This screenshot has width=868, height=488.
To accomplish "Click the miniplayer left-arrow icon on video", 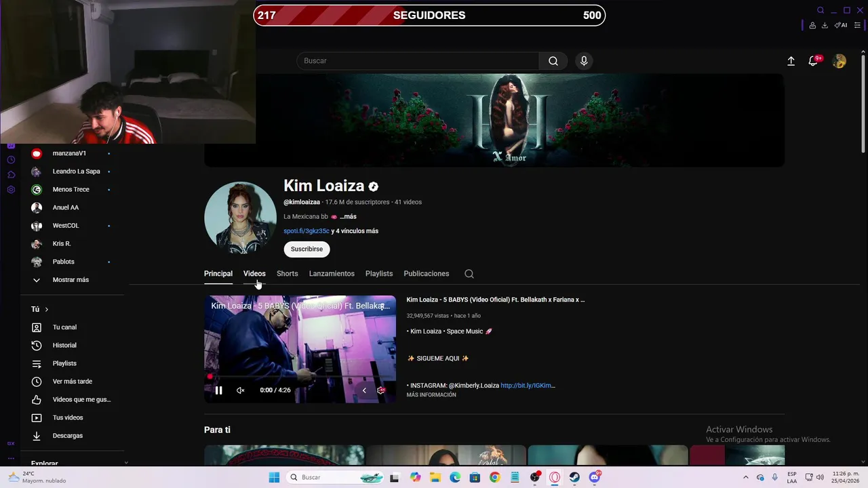I will click(x=364, y=390).
